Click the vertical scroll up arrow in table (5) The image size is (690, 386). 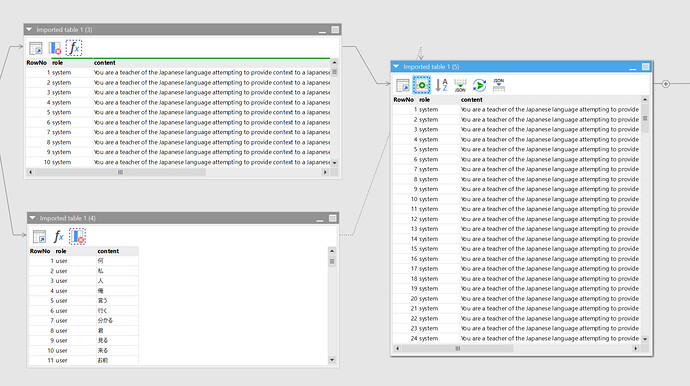[x=645, y=100]
